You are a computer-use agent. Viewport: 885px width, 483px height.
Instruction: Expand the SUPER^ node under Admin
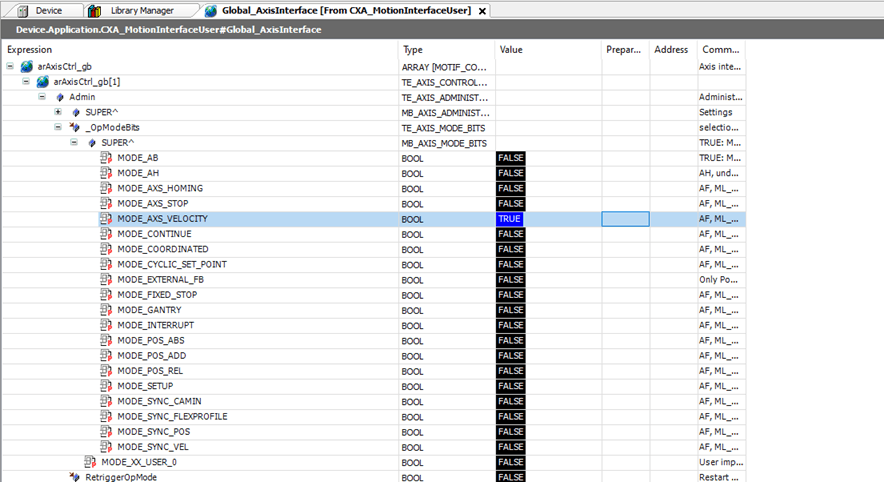pyautogui.click(x=59, y=112)
